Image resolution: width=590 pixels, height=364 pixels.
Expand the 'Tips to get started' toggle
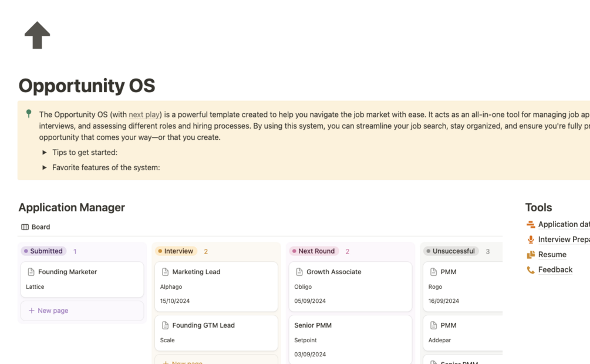pyautogui.click(x=45, y=153)
